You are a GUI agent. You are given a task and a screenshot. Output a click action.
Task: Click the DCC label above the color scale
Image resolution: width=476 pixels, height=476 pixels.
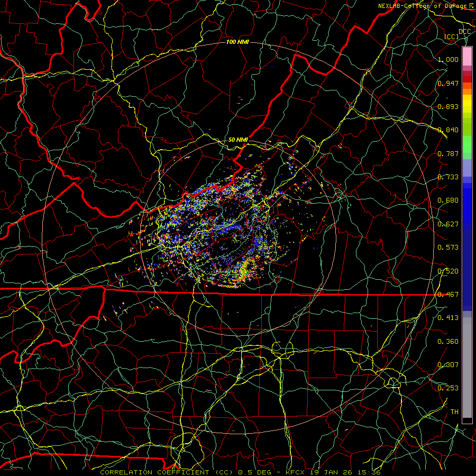pyautogui.click(x=464, y=32)
